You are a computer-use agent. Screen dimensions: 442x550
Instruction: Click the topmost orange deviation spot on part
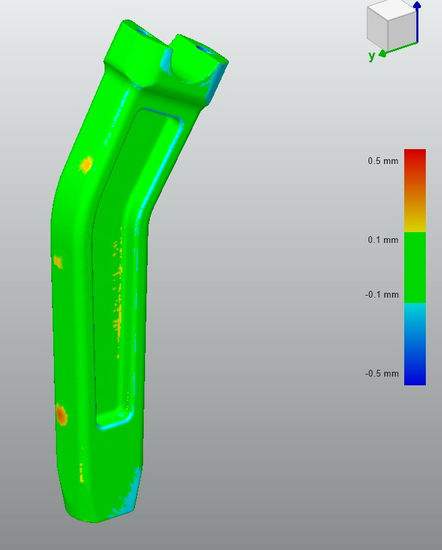coord(86,165)
